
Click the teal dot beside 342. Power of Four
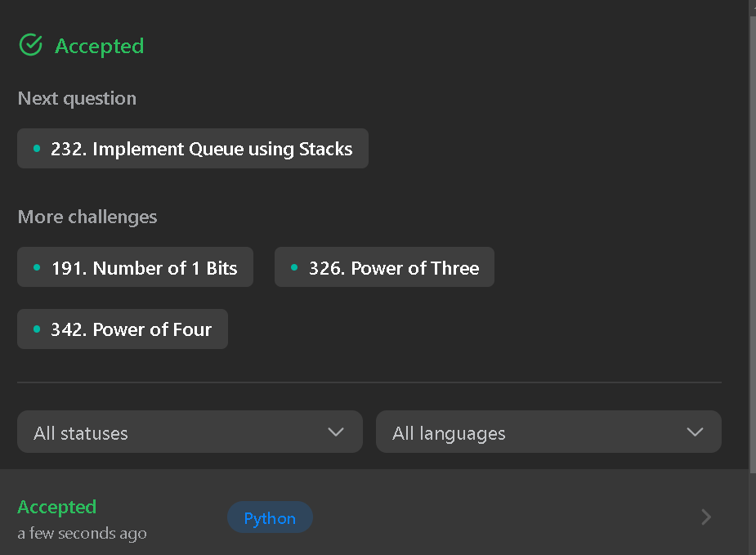pos(37,329)
